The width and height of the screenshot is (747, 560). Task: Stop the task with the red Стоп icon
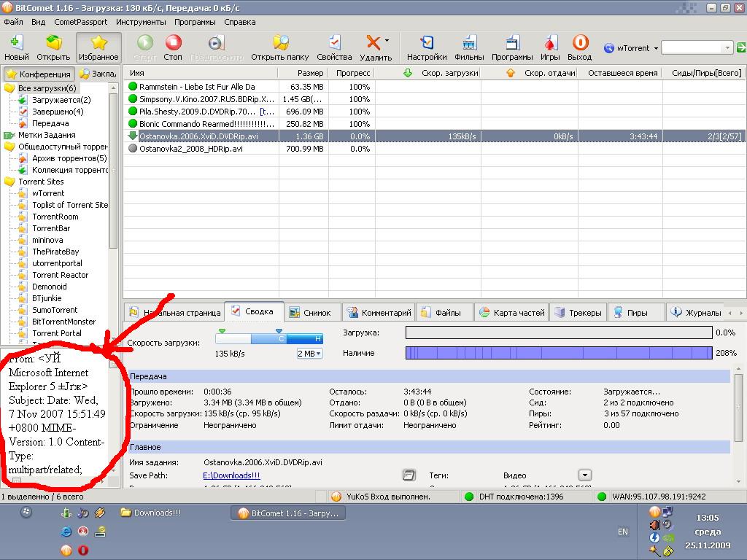(173, 47)
